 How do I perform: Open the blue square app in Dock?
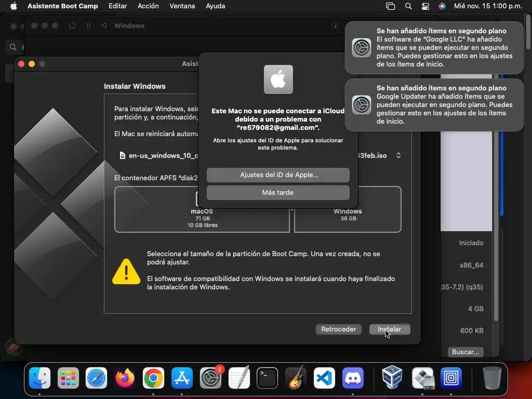coord(451,378)
